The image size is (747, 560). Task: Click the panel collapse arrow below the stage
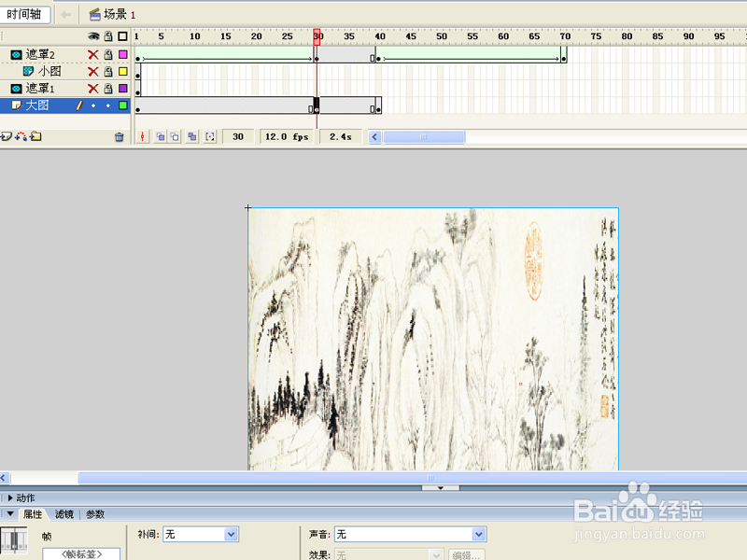[441, 488]
